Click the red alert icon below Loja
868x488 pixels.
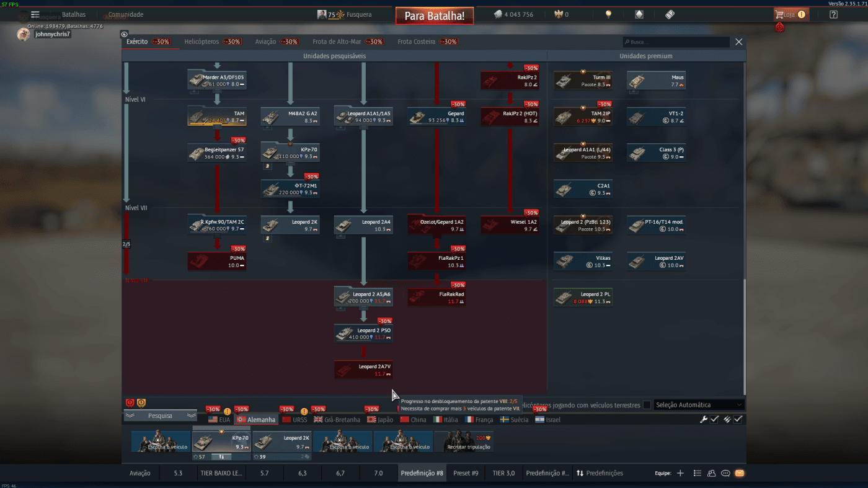coord(779,27)
